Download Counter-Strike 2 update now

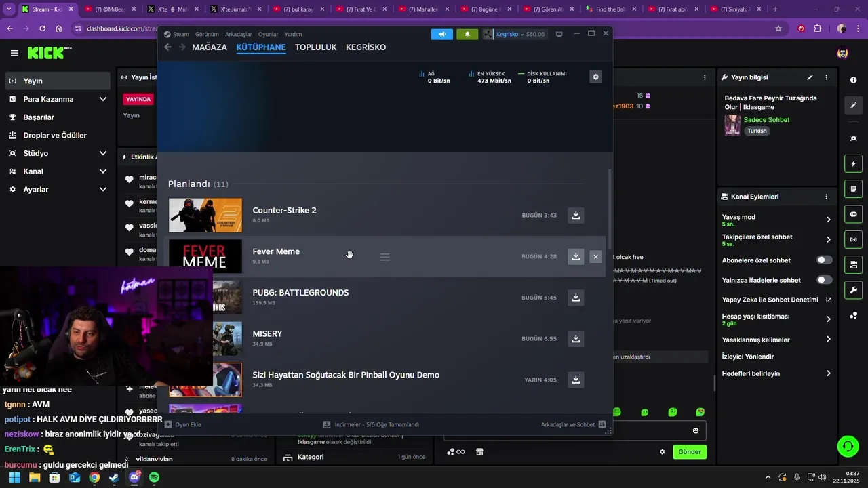(576, 216)
